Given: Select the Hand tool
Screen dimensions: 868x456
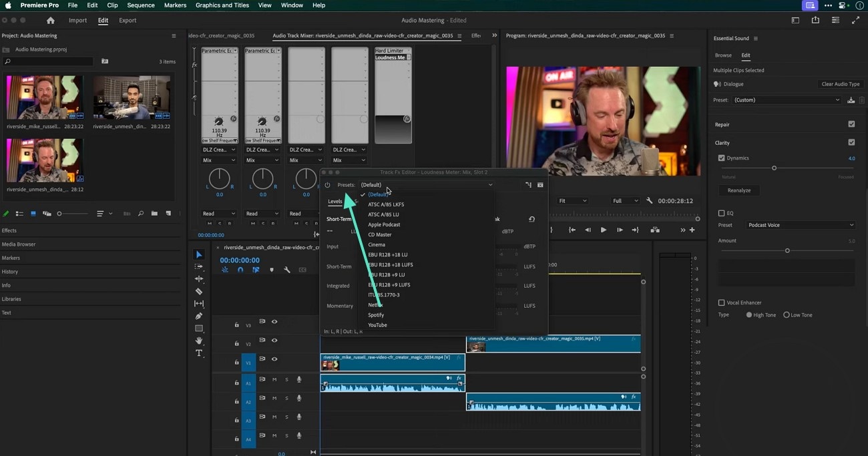Looking at the screenshot, I should pyautogui.click(x=199, y=341).
